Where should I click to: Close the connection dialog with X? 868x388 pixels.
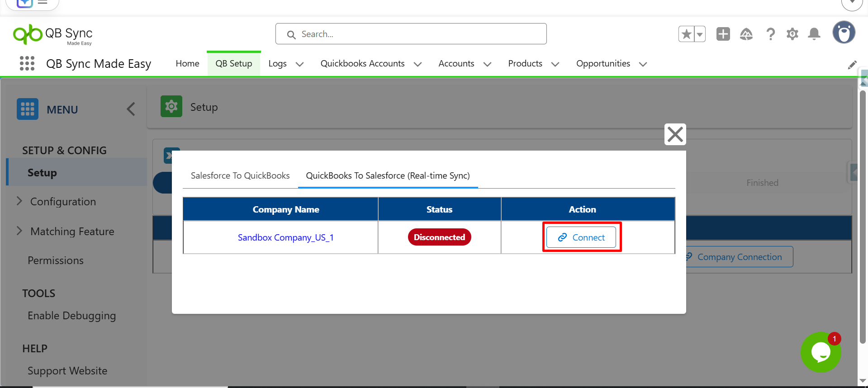pyautogui.click(x=675, y=134)
